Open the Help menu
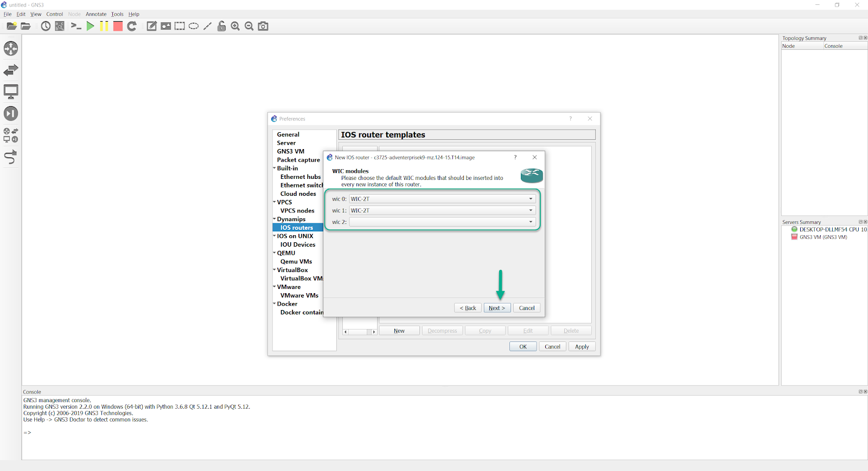The image size is (868, 471). tap(134, 14)
